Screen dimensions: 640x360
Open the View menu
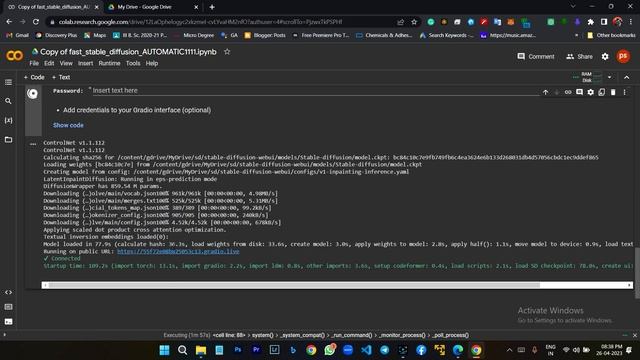pos(66,63)
